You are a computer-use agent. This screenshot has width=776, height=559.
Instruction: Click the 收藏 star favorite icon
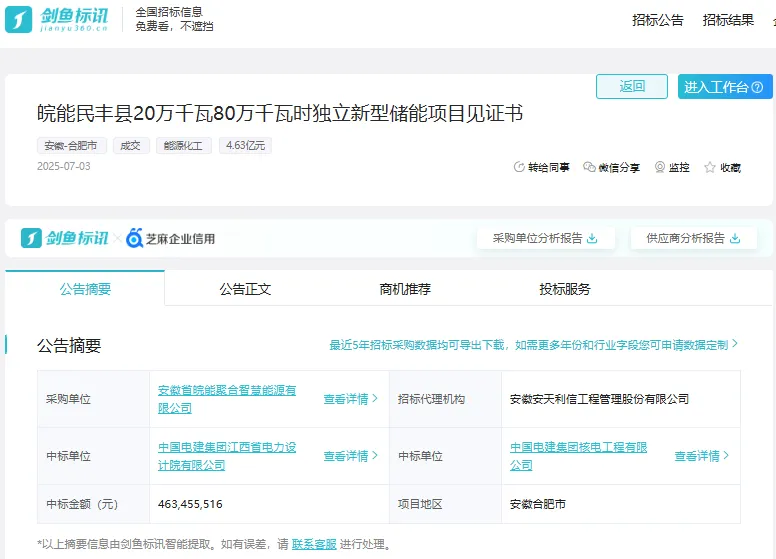tap(710, 168)
